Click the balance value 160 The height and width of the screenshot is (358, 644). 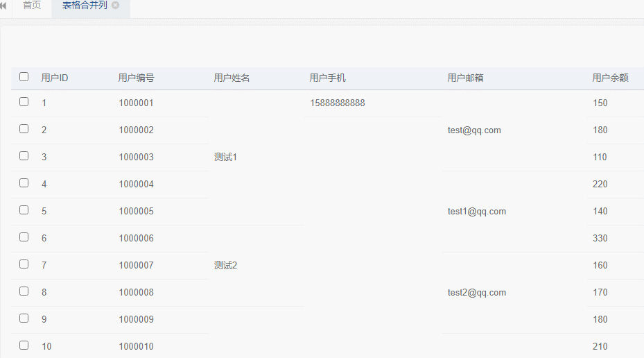600,266
